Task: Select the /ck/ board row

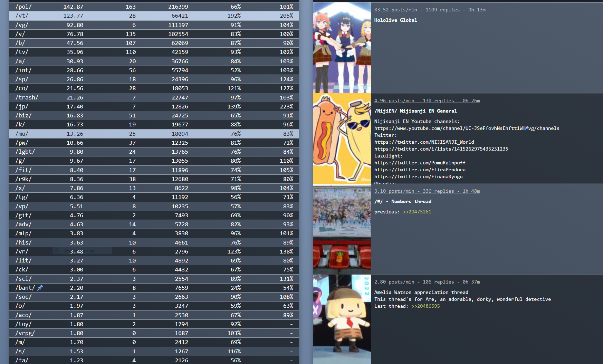Action: coord(154,269)
